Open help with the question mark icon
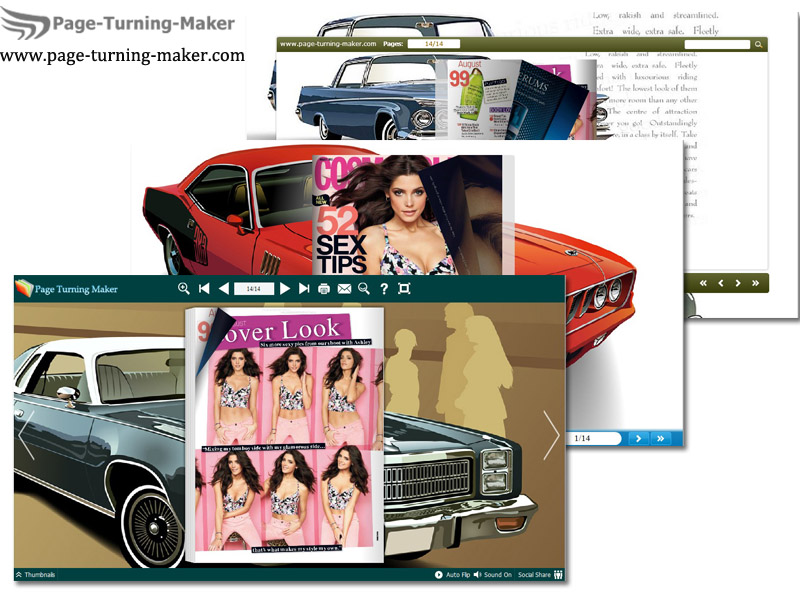This screenshot has height=600, width=800. tap(384, 289)
